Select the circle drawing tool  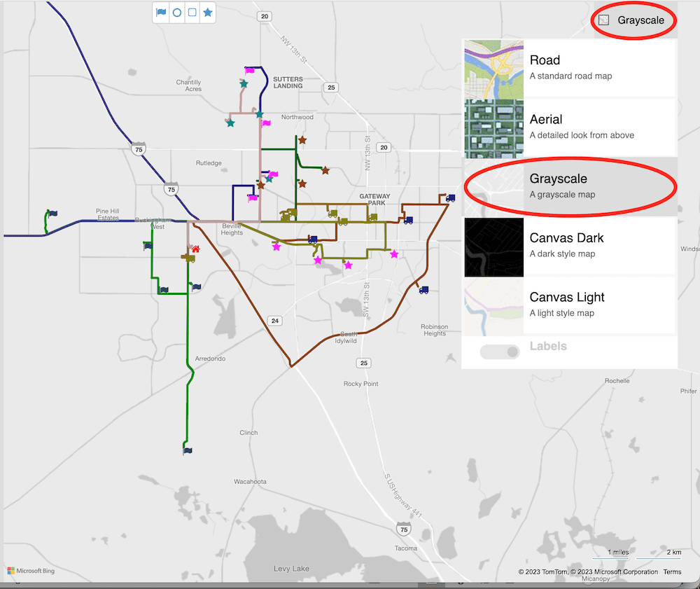pyautogui.click(x=177, y=13)
